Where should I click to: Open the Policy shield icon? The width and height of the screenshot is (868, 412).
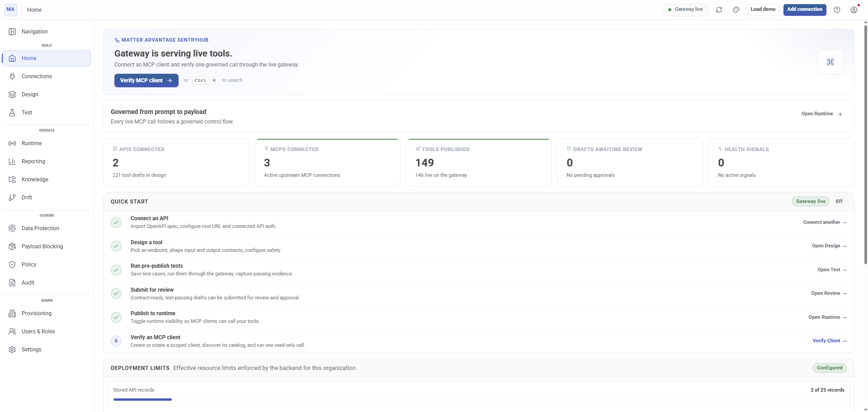point(12,265)
